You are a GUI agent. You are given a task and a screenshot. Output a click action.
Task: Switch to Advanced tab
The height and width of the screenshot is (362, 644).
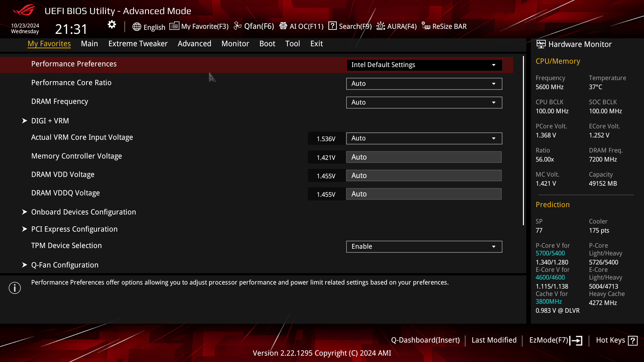tap(194, 44)
